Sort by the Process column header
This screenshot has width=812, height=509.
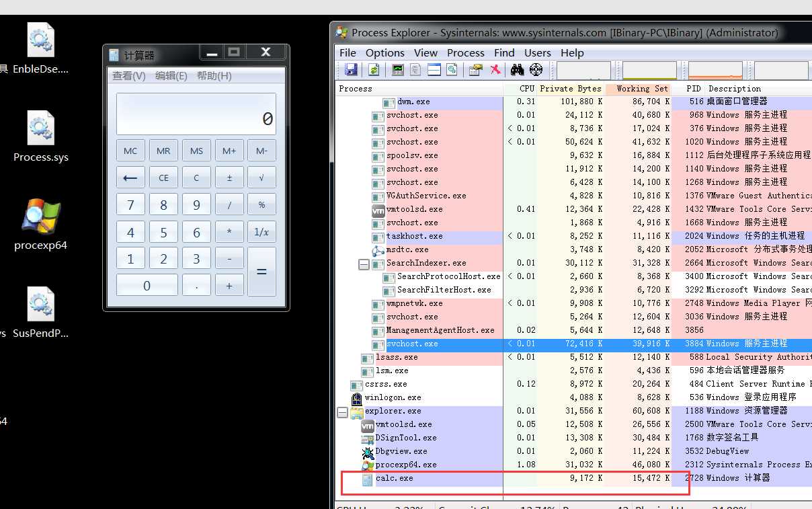(x=419, y=89)
